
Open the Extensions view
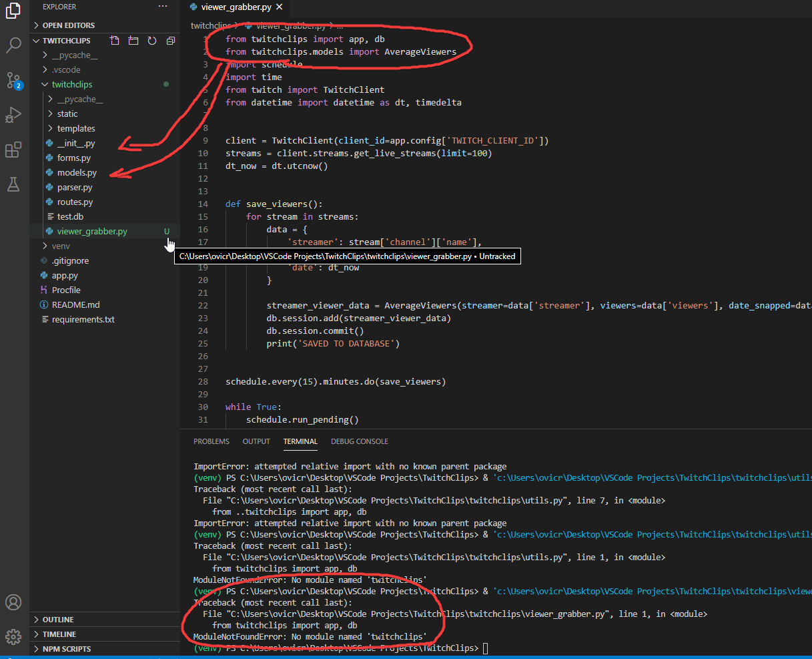[13, 150]
